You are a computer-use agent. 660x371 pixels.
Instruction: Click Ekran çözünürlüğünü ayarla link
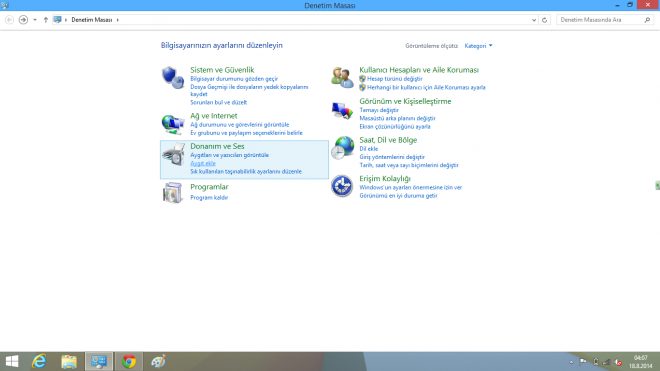395,126
